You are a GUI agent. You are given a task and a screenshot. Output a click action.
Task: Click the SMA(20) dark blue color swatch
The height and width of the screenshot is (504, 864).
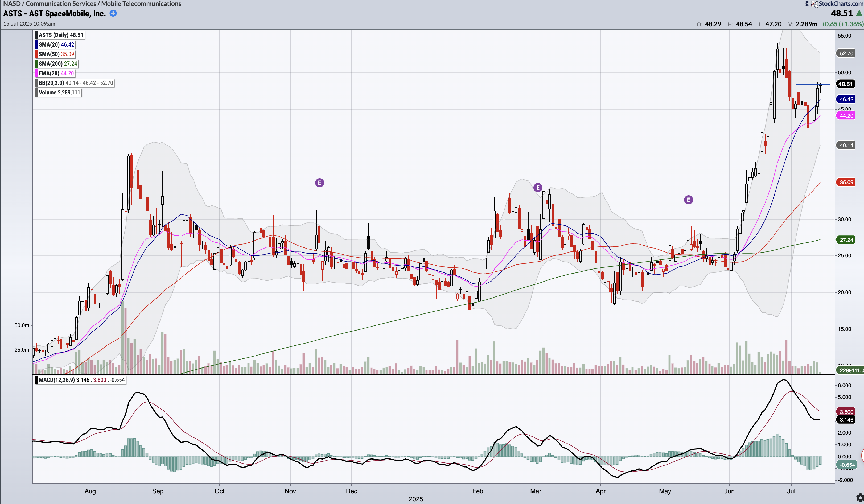coord(36,44)
